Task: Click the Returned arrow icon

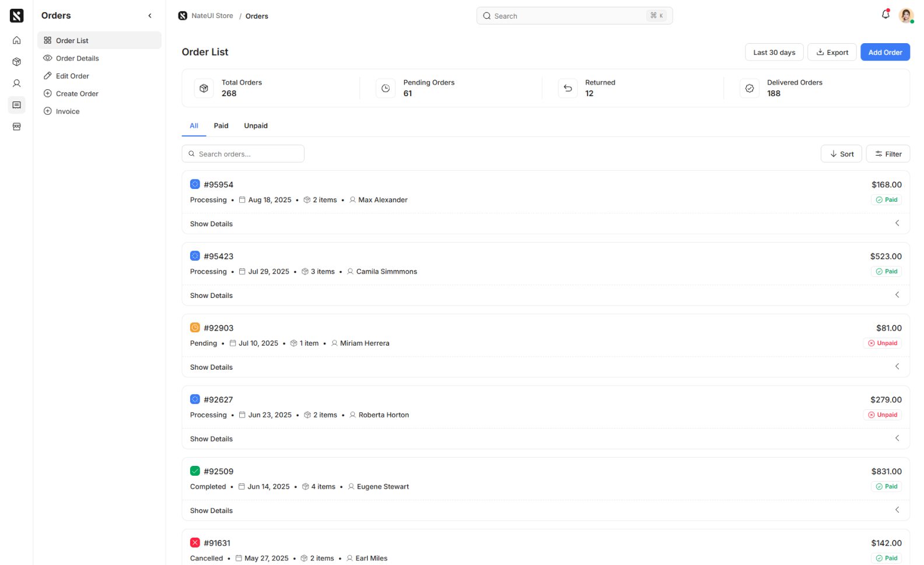Action: click(568, 88)
